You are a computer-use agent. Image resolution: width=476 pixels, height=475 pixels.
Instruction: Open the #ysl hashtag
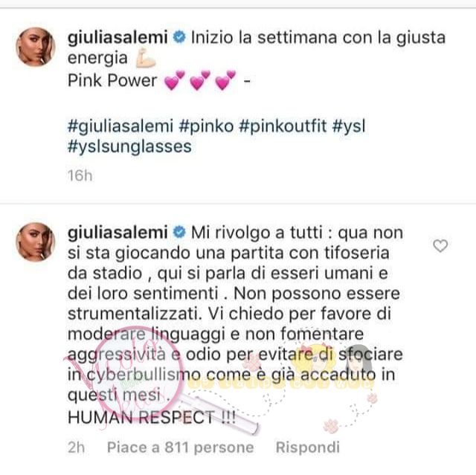(x=349, y=126)
